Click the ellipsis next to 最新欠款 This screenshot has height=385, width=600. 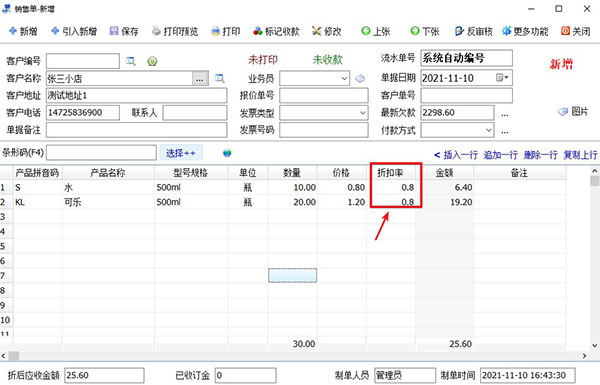point(505,114)
